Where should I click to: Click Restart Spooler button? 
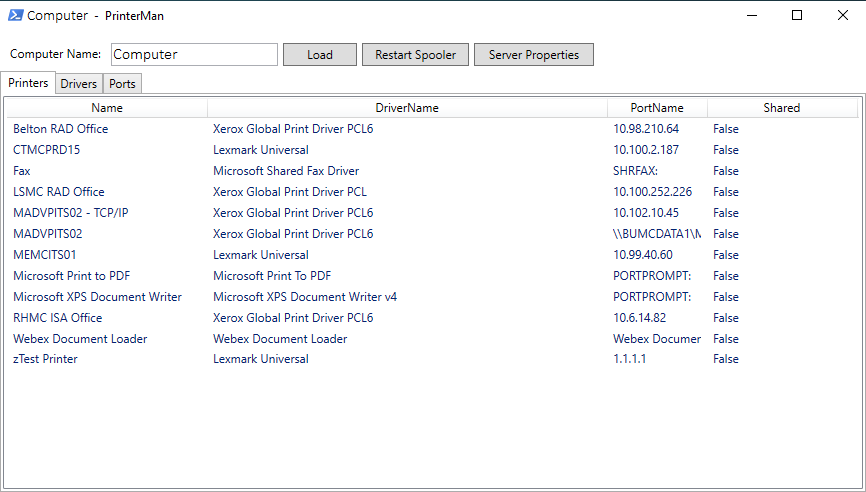pyautogui.click(x=415, y=55)
